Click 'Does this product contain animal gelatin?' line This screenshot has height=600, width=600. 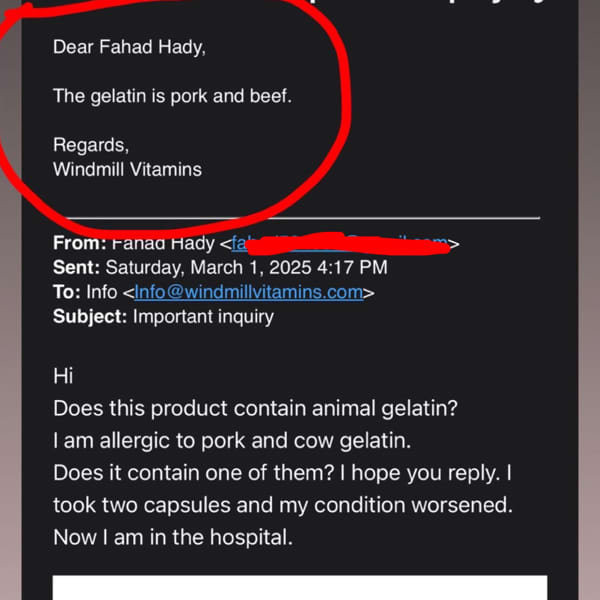[x=255, y=408]
